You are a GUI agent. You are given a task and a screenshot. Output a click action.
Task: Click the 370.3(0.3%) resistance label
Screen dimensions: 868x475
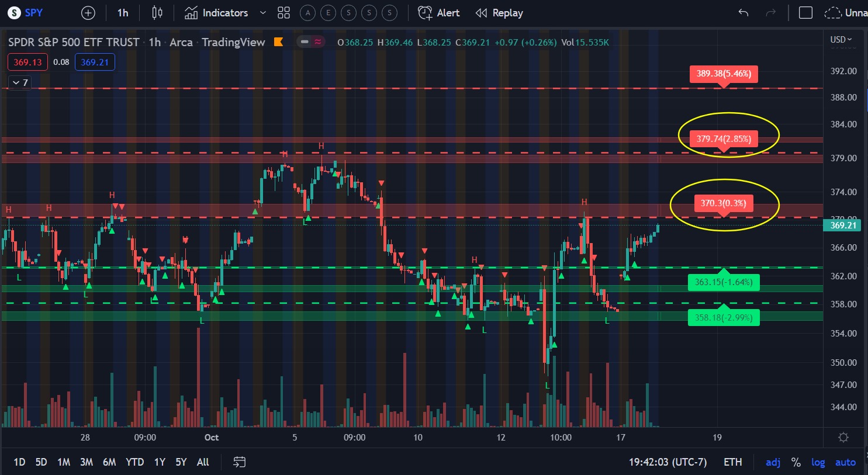(x=724, y=203)
